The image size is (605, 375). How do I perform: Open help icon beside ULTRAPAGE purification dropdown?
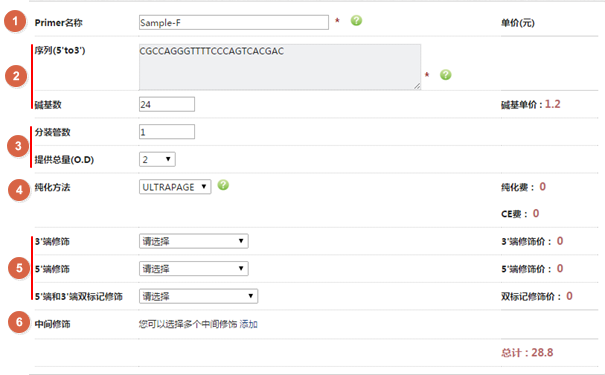click(223, 185)
